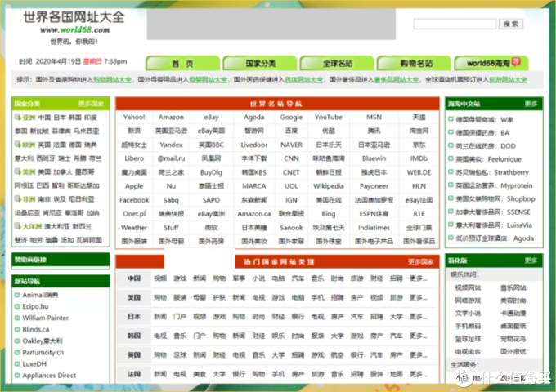Open 音乐网站 in 简化版 panel
This screenshot has width=556, height=392.
tap(513, 288)
